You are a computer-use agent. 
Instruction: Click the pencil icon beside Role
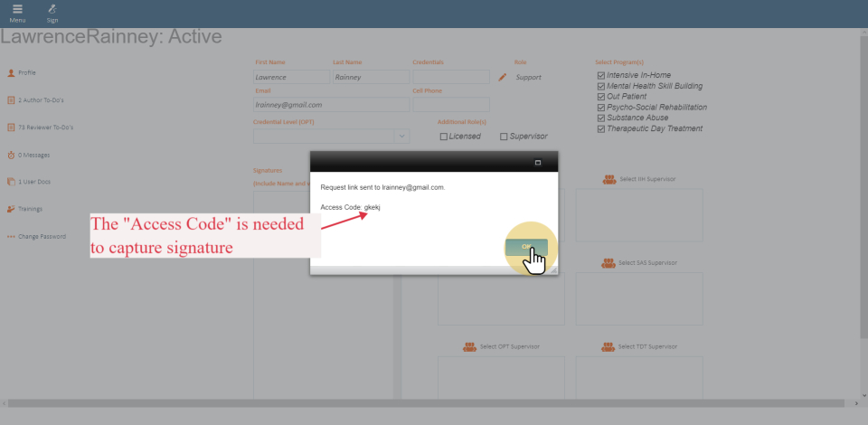tap(503, 78)
